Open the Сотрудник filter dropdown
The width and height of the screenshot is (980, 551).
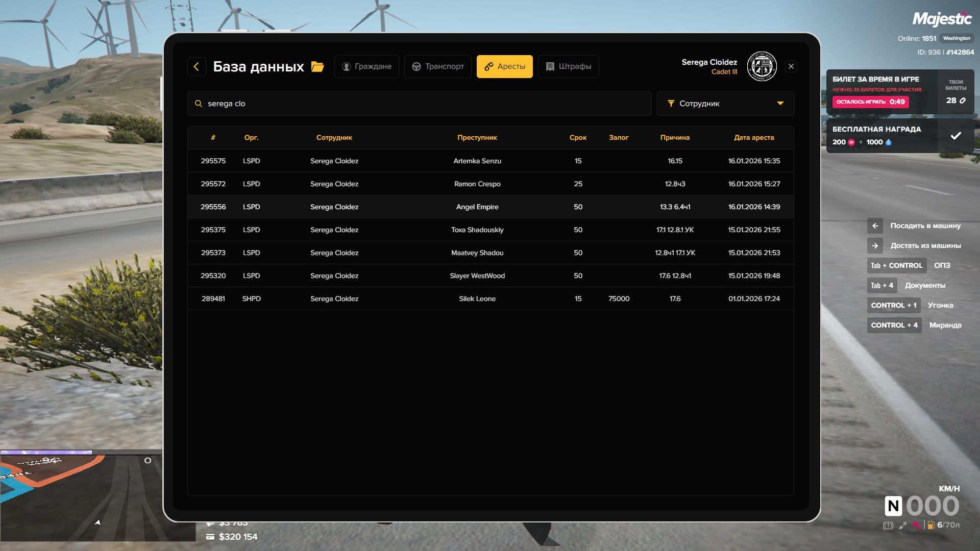(x=725, y=104)
